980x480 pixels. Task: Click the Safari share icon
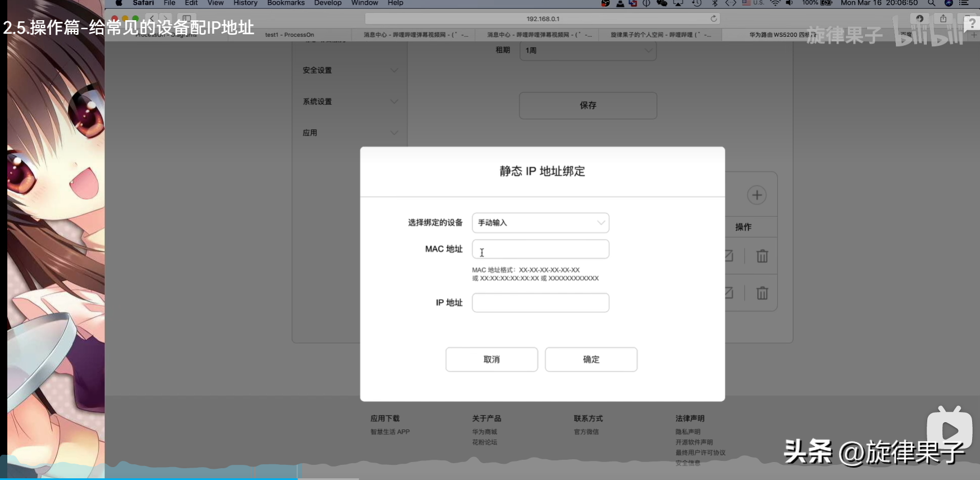click(x=943, y=19)
